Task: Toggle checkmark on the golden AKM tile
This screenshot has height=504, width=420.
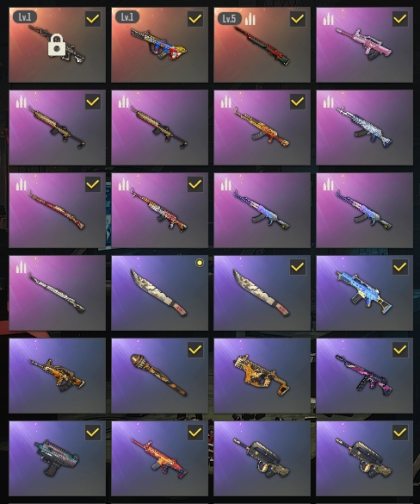Action: point(298,102)
